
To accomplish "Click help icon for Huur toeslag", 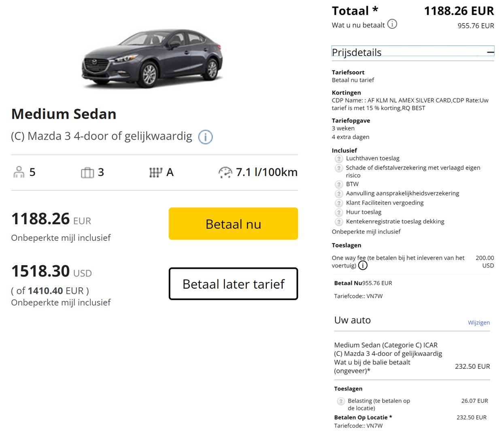I will click(x=339, y=213).
